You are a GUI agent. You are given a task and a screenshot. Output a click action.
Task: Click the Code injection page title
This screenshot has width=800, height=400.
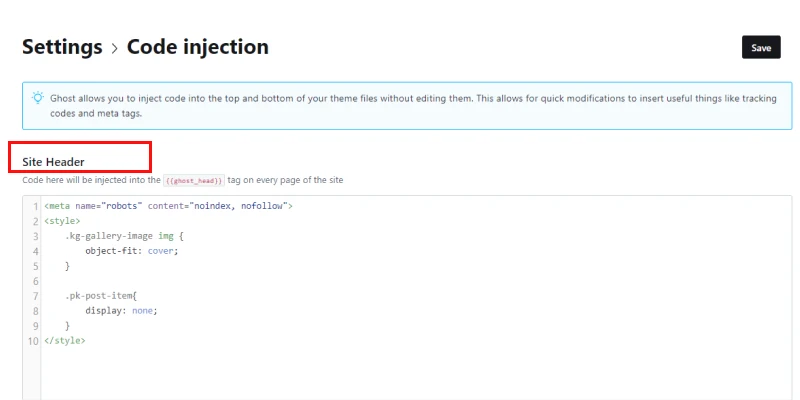coord(197,47)
